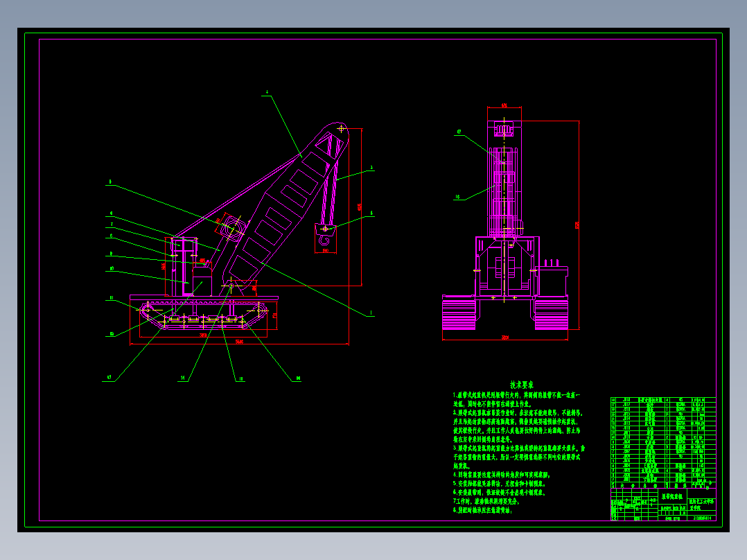This screenshot has width=747, height=560.
Task: Select technical requirement item 4 text
Action: click(501, 475)
